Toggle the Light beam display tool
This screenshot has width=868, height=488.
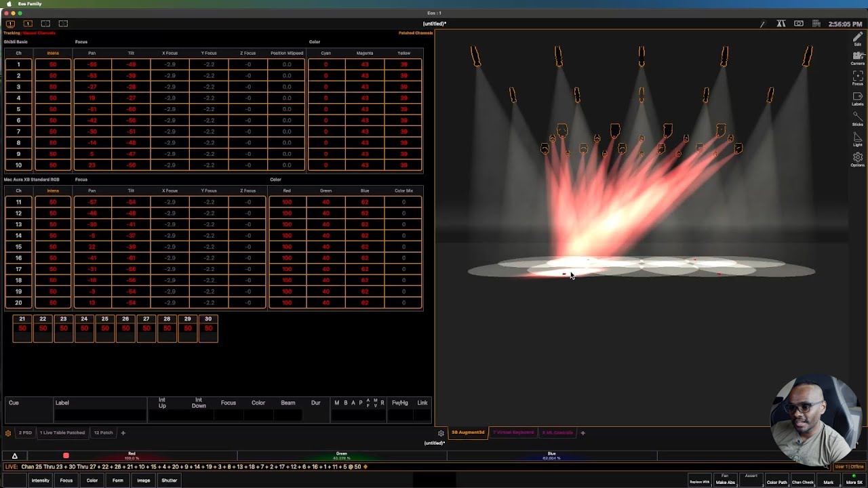pyautogui.click(x=858, y=140)
